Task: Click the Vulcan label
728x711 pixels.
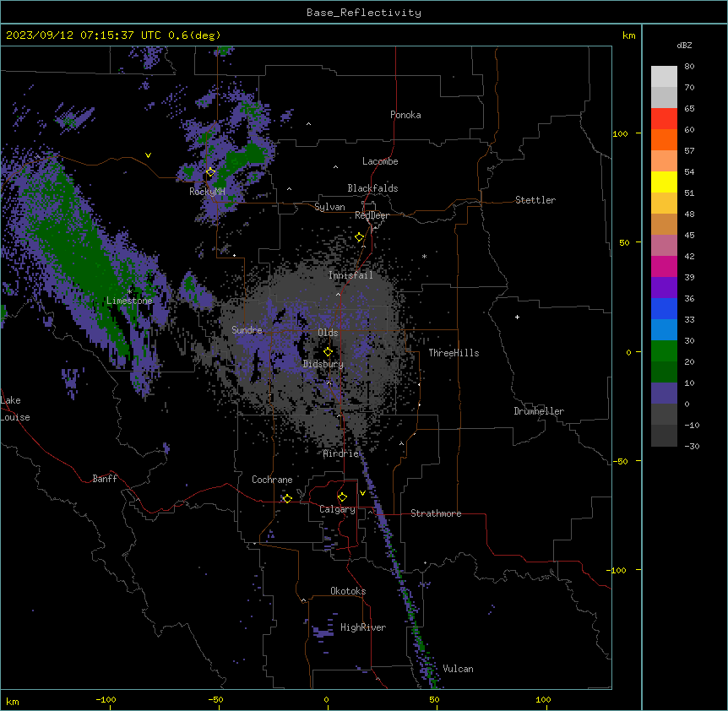Action: pyautogui.click(x=459, y=669)
